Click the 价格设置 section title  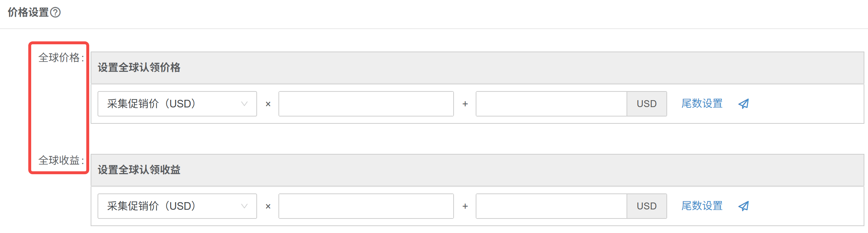28,13
